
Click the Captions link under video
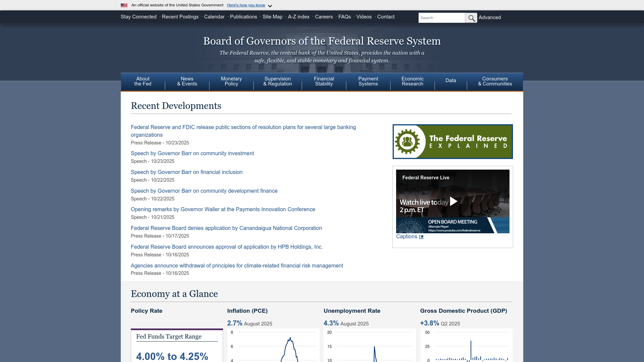click(x=407, y=237)
